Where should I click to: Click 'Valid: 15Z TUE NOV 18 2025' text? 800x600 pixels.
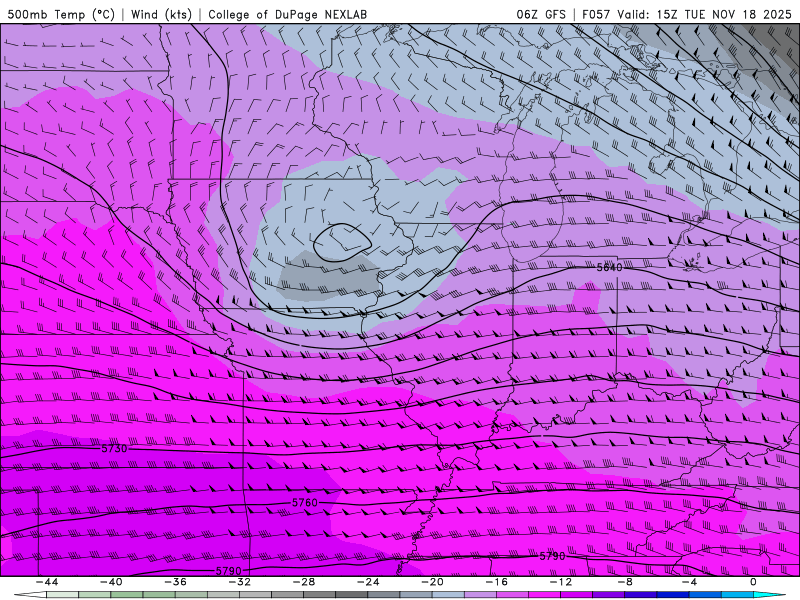pos(704,14)
